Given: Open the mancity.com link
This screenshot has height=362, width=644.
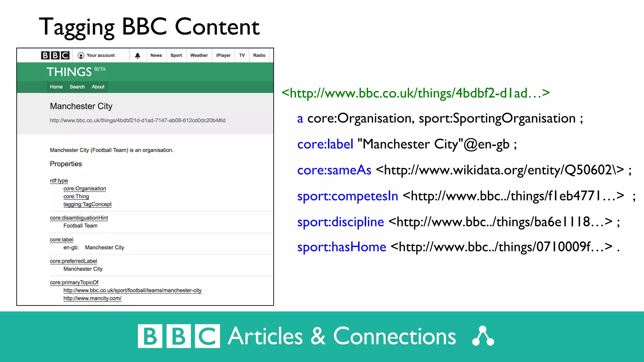Looking at the screenshot, I should (x=92, y=298).
